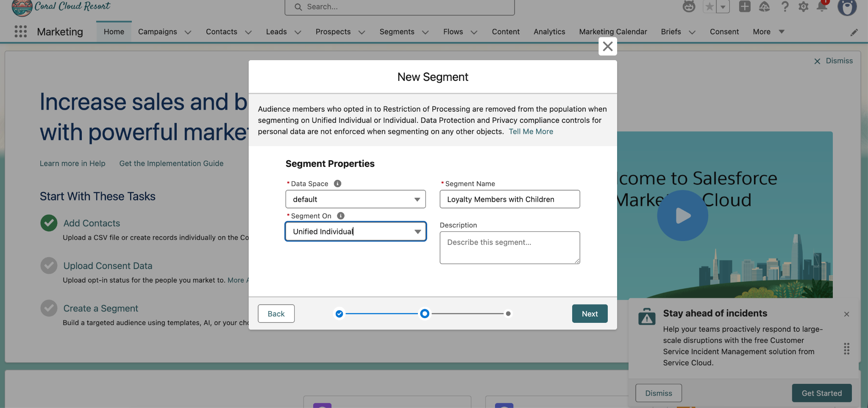The image size is (868, 408).
Task: Click the Add Contacts completed checkmark
Action: pos(49,223)
